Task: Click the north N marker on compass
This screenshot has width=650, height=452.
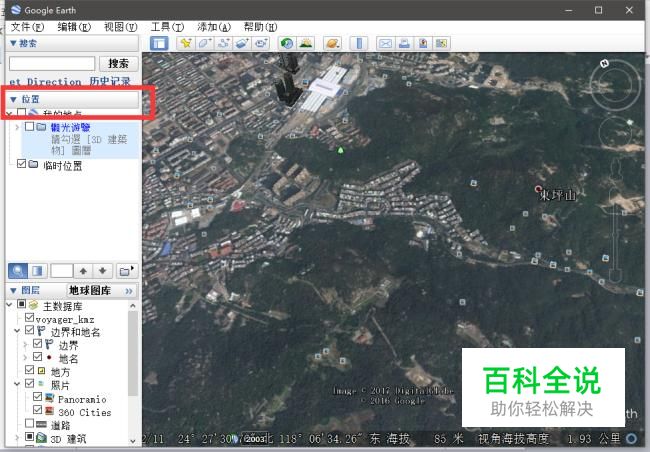Action: pyautogui.click(x=604, y=63)
